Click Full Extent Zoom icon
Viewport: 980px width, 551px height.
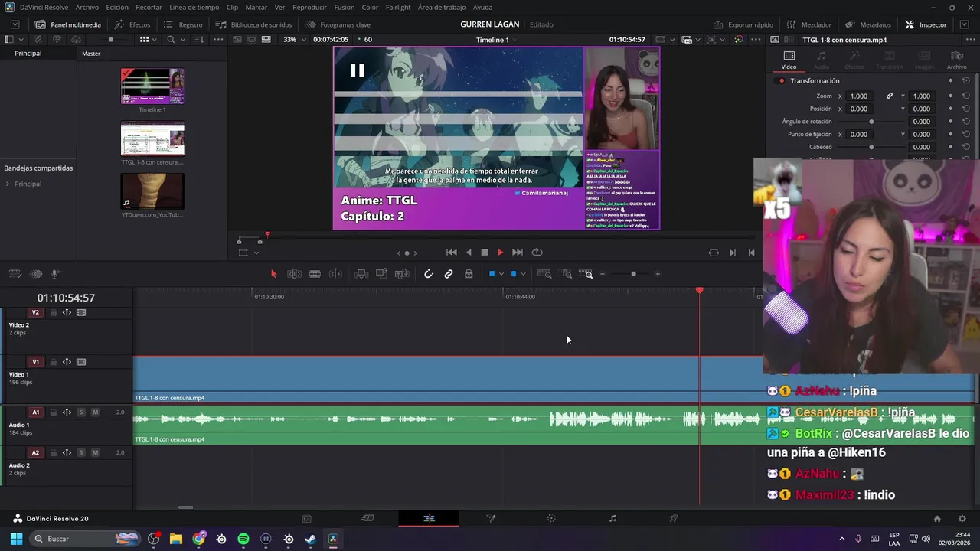(x=544, y=274)
